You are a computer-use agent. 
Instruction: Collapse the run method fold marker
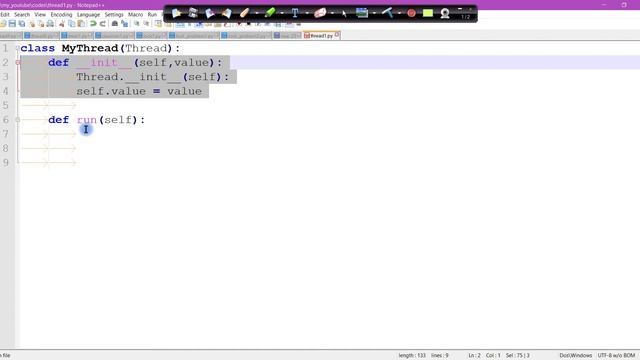18,120
